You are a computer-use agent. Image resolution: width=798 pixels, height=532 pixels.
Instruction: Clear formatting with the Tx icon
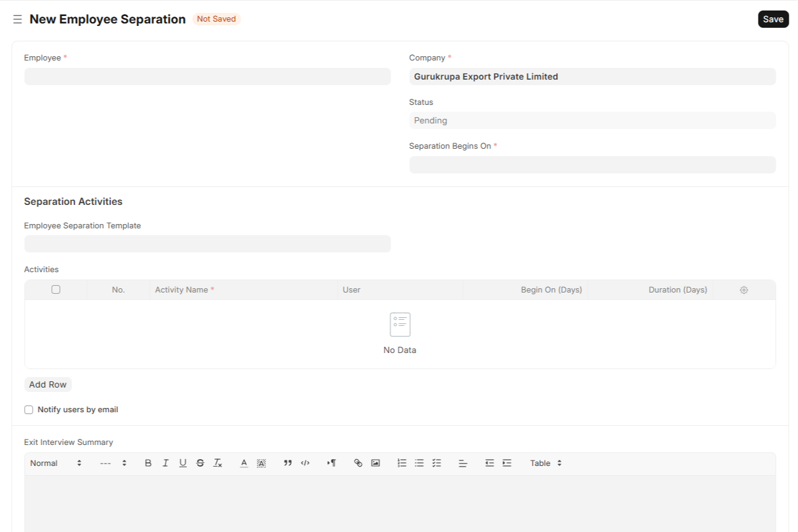pyautogui.click(x=218, y=463)
